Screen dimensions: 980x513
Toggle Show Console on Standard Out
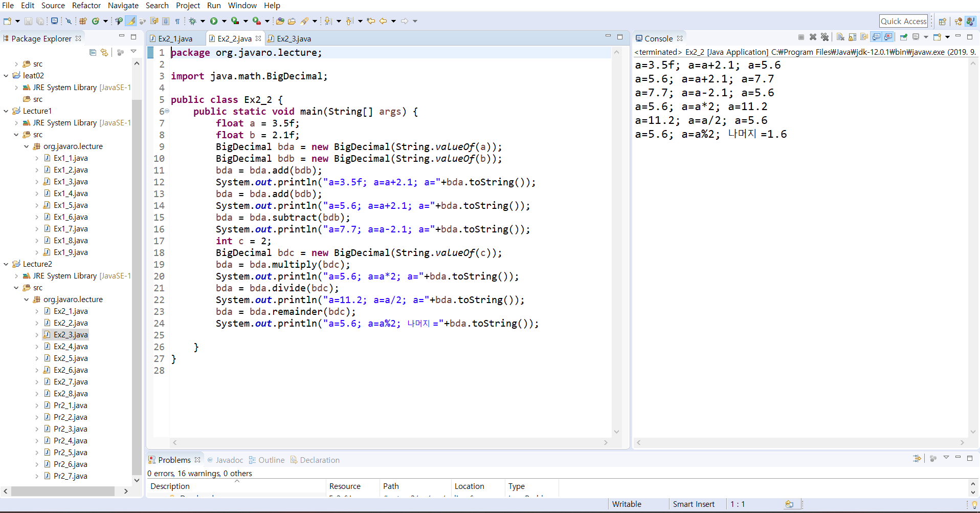pyautogui.click(x=876, y=37)
